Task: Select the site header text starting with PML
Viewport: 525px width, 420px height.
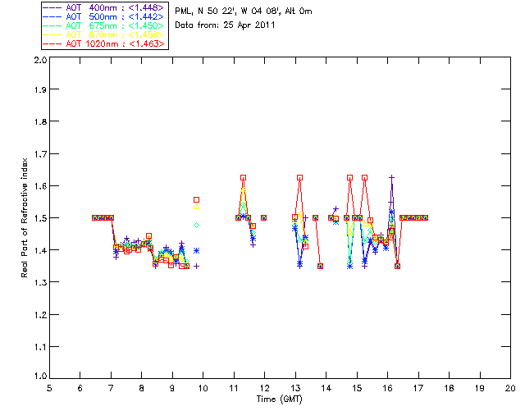Action: point(244,11)
